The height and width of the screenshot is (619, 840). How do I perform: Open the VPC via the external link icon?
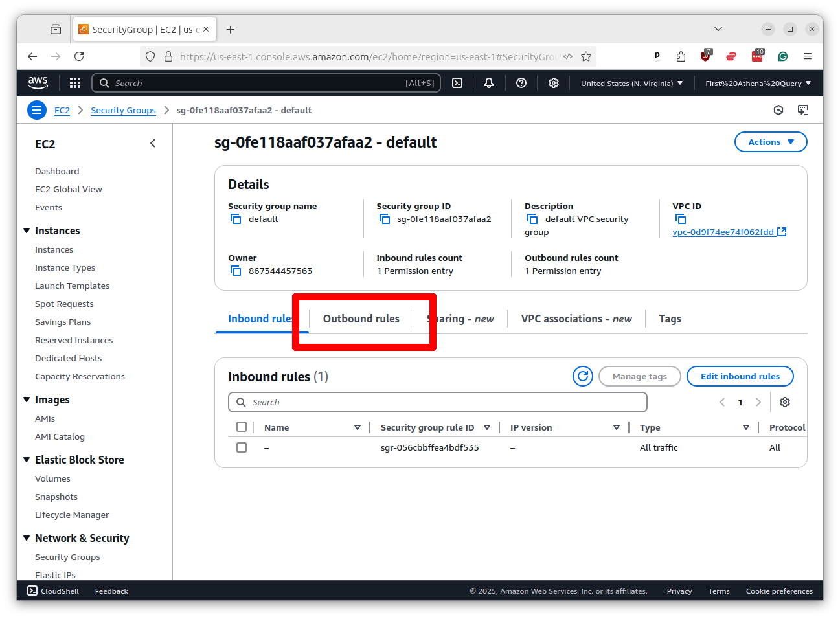tap(782, 231)
